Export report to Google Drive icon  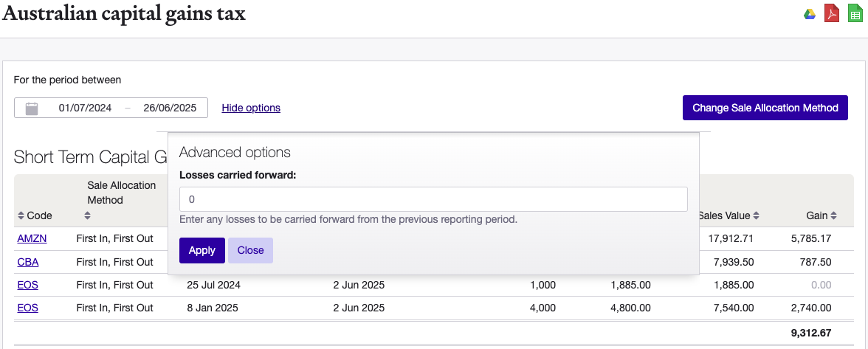(810, 14)
